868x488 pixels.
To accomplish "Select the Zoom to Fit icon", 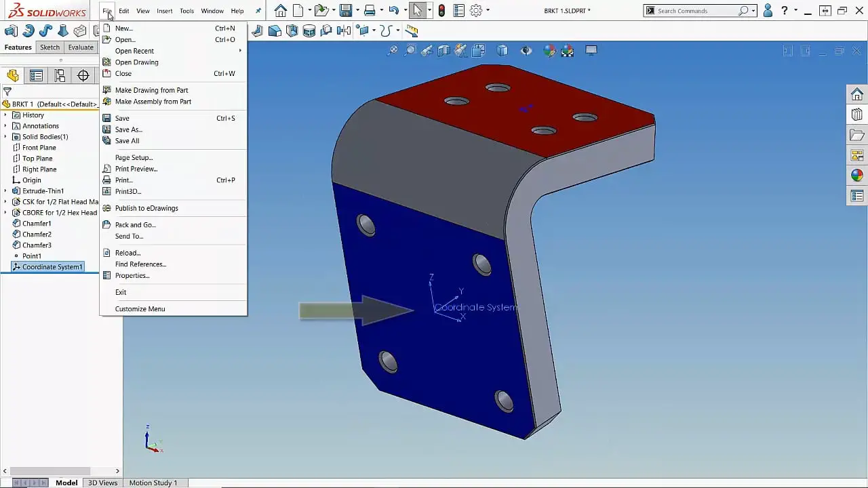I will pyautogui.click(x=393, y=50).
